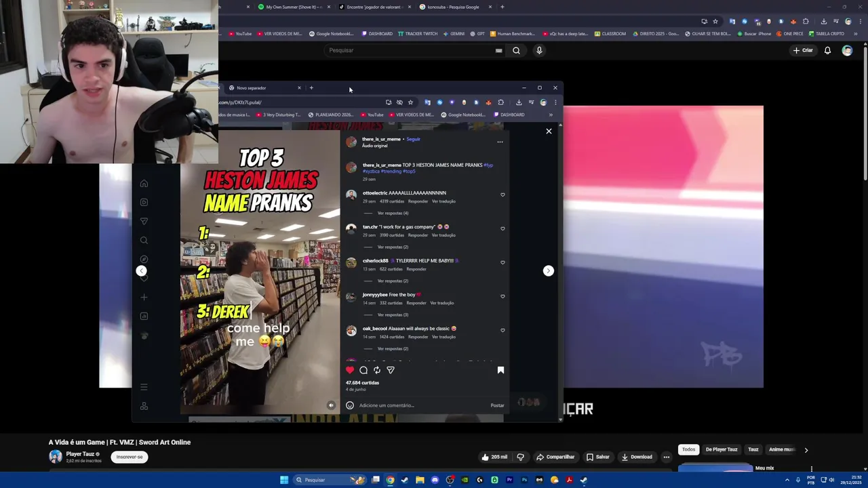Close the Instagram post overlay
Image resolution: width=868 pixels, height=488 pixels.
(549, 131)
